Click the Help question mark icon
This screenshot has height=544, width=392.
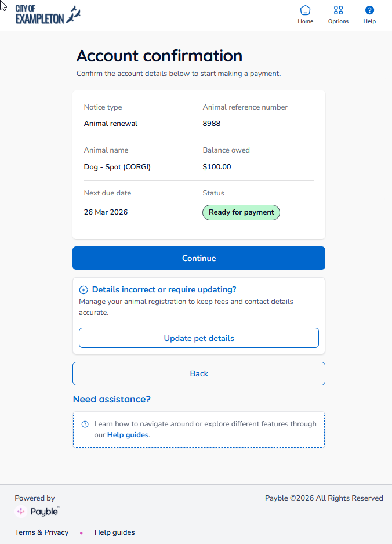(369, 10)
